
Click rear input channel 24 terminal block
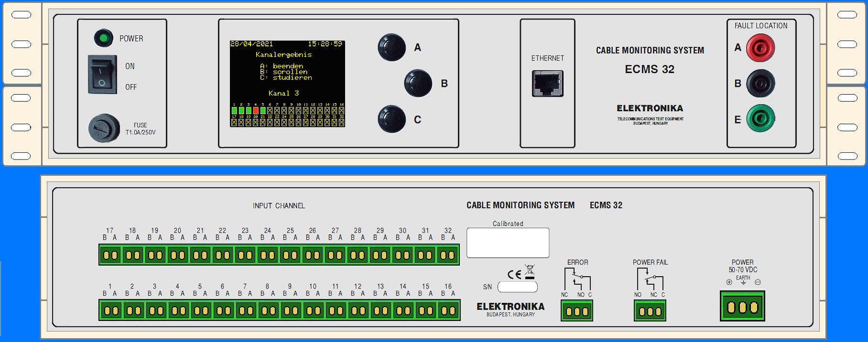(268, 255)
